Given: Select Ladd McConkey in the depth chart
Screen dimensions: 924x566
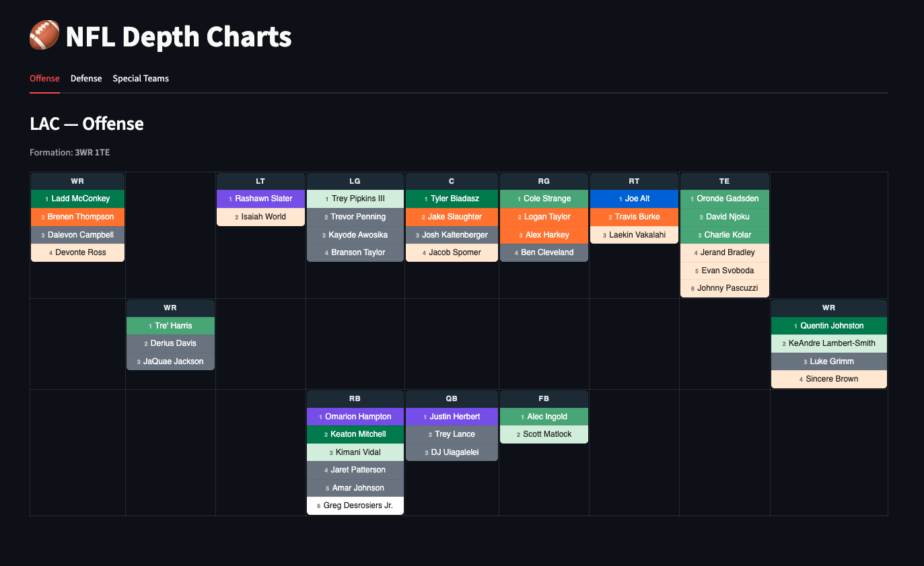Looking at the screenshot, I should click(77, 199).
